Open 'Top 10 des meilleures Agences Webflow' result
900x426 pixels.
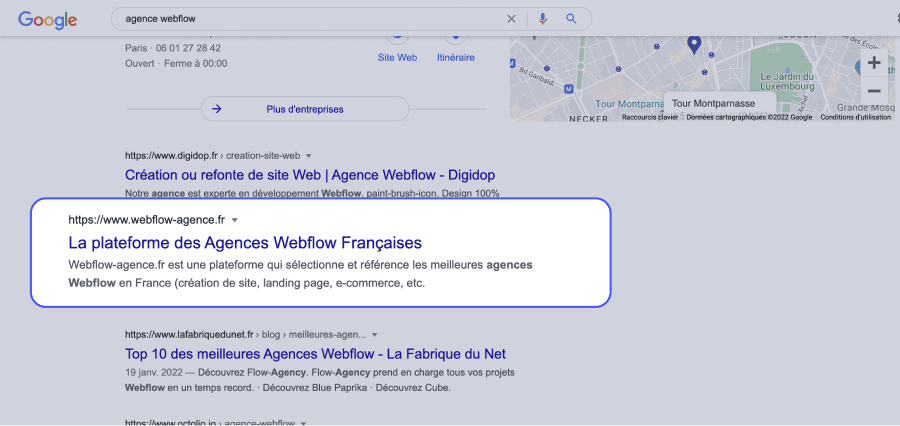coord(315,354)
